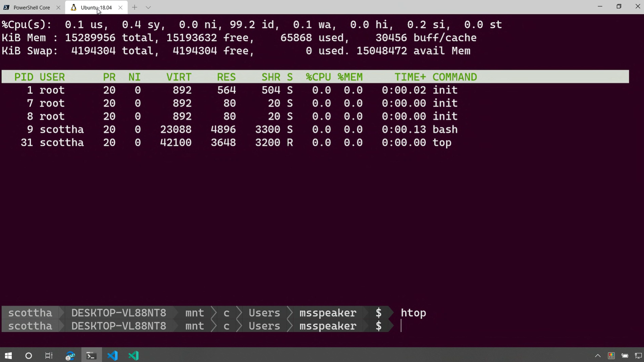
Task: Open the Windows Start menu
Action: pyautogui.click(x=8, y=356)
